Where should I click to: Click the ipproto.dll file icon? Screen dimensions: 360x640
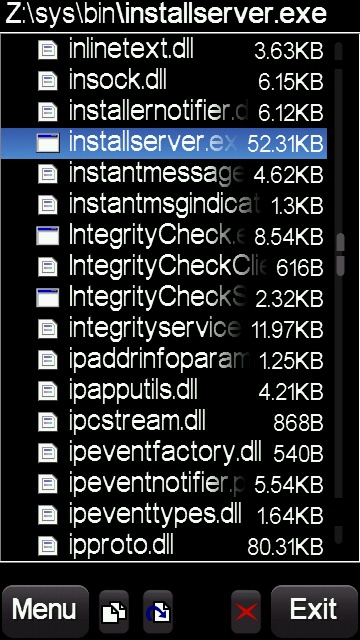[x=48, y=546]
